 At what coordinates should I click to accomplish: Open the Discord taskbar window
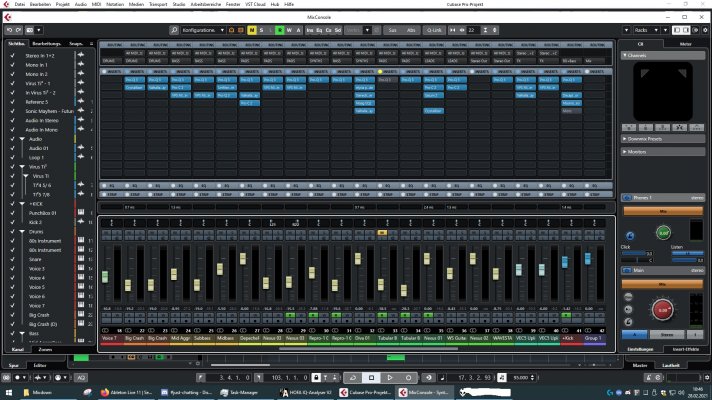pyautogui.click(x=186, y=392)
